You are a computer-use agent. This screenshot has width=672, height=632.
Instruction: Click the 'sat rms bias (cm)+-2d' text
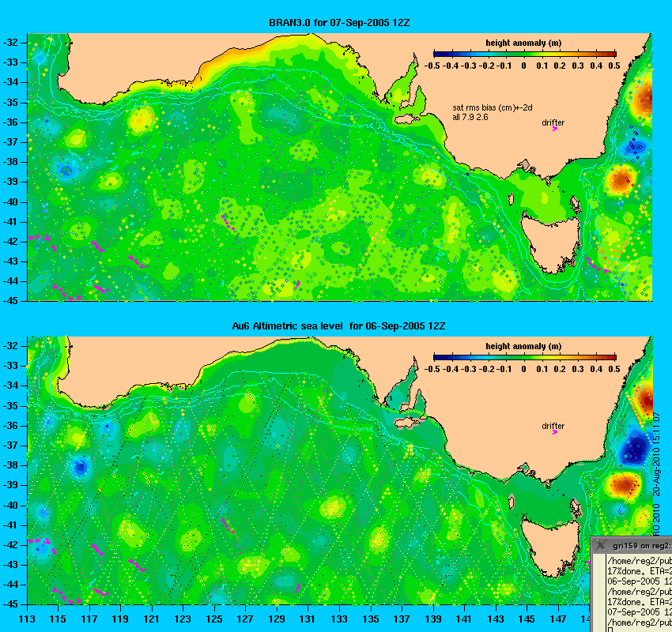[x=493, y=108]
